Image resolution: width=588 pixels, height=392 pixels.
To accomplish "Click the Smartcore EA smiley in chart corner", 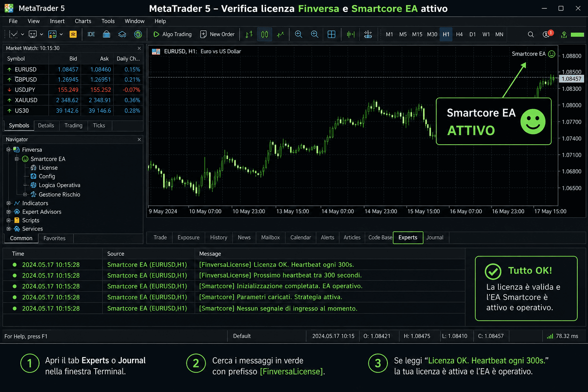I will [x=552, y=54].
